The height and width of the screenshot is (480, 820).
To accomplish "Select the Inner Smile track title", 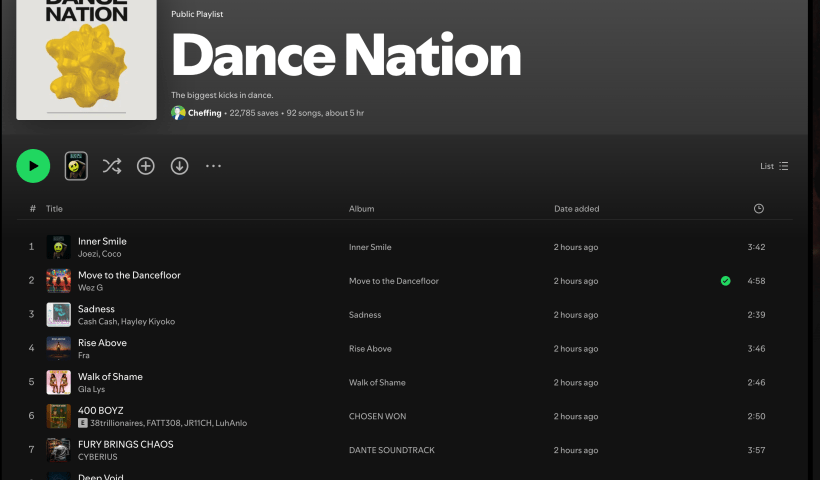I will coord(102,241).
